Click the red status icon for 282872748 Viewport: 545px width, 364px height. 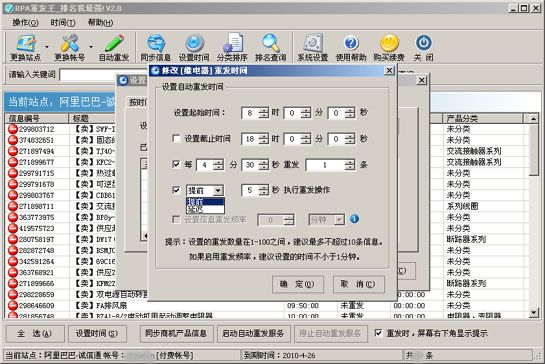(13, 250)
